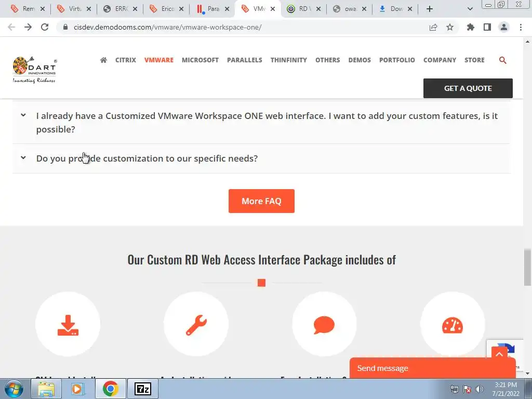Open the CITRIX menu
Screen dimensions: 532x399
[x=126, y=60]
